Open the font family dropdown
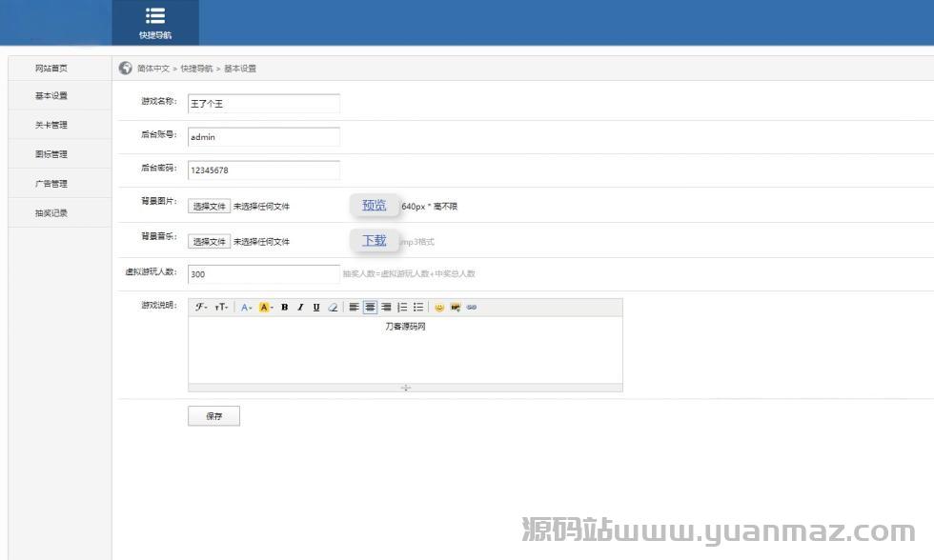Viewport: 934px width, 560px height. (202, 308)
